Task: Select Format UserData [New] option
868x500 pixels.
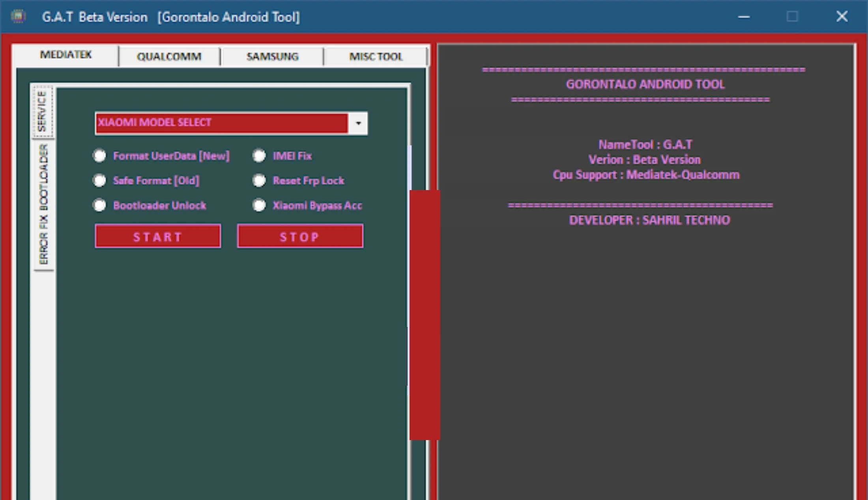Action: pos(100,156)
